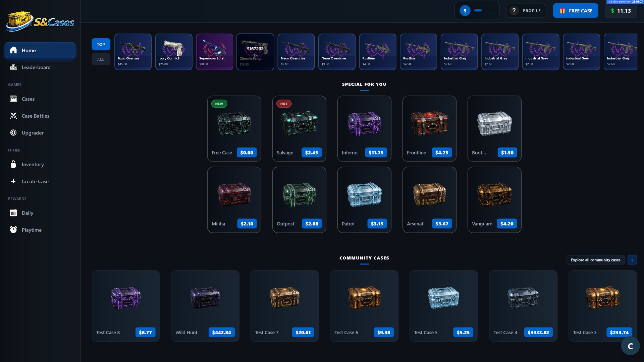This screenshot has height=362, width=644.
Task: Open the Daily rewards calendar icon
Action: pos(13,213)
